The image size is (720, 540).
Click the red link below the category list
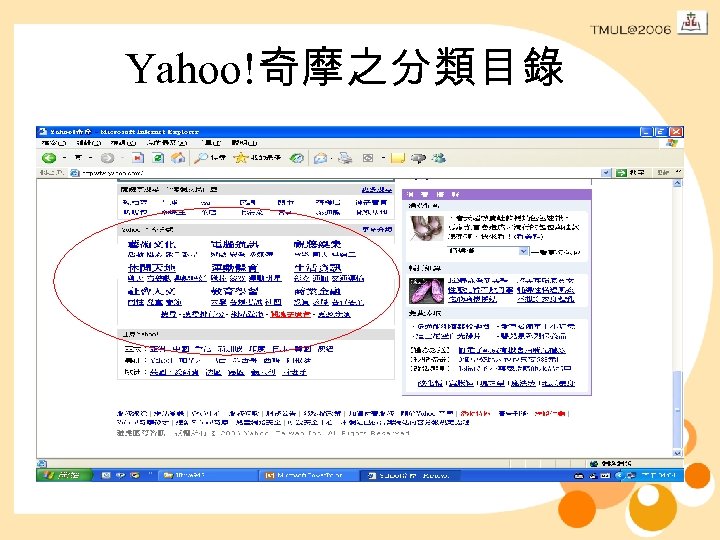(291, 314)
